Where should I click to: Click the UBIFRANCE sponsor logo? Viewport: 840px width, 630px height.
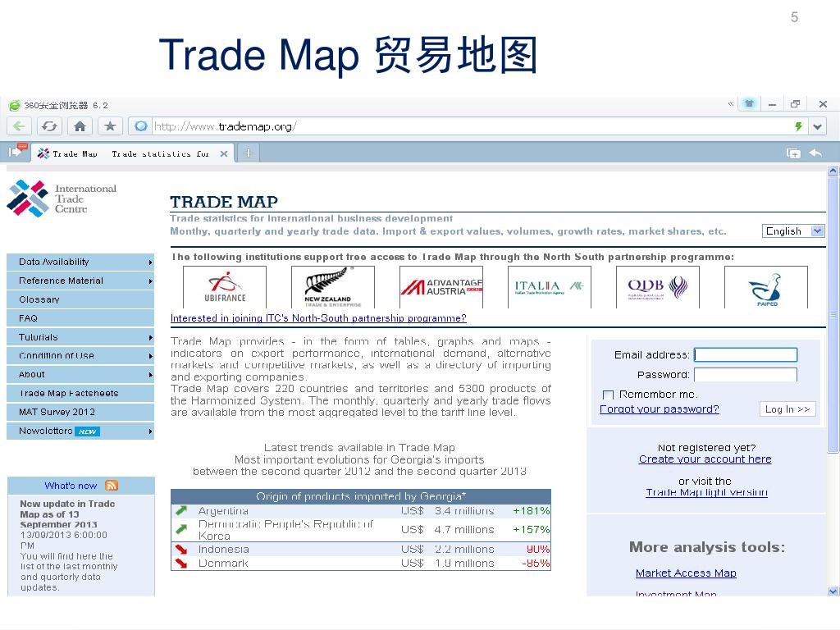click(x=225, y=287)
